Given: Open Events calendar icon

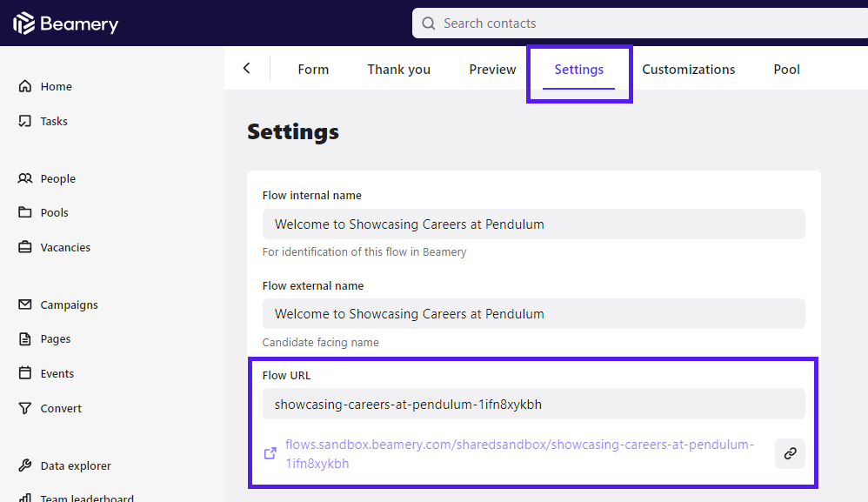Looking at the screenshot, I should point(25,373).
